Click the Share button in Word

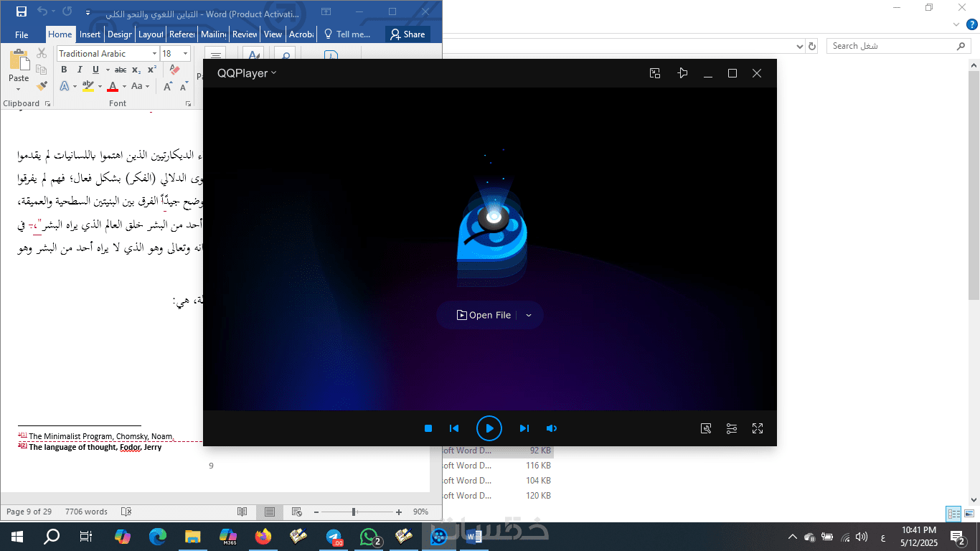click(407, 34)
